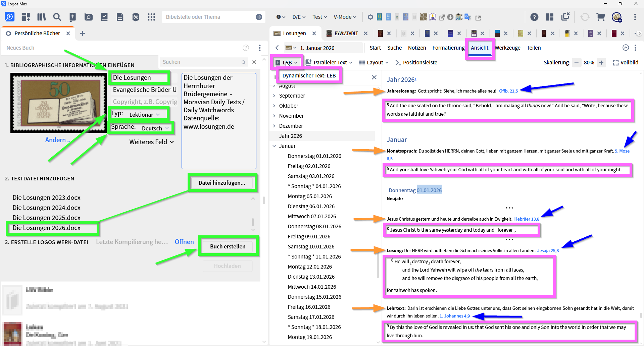Open the apps grid of nine dots
The height and width of the screenshot is (346, 644).
point(151,17)
